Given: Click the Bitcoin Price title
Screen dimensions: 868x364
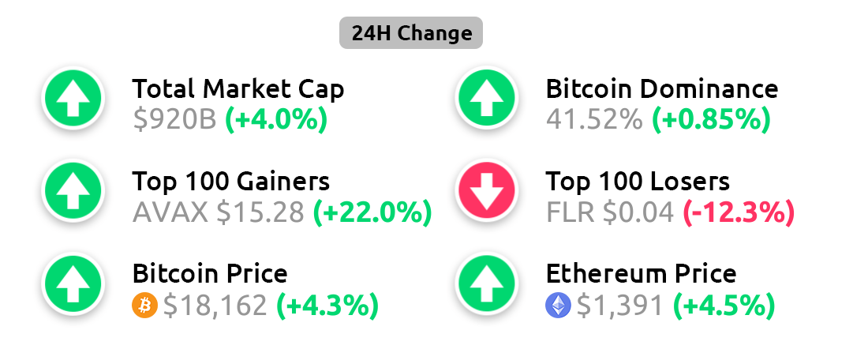Looking at the screenshot, I should point(210,273).
